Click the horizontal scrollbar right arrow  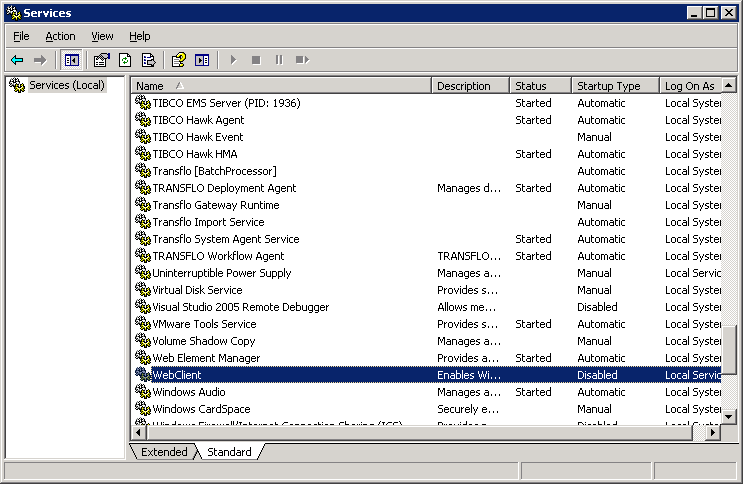click(713, 432)
